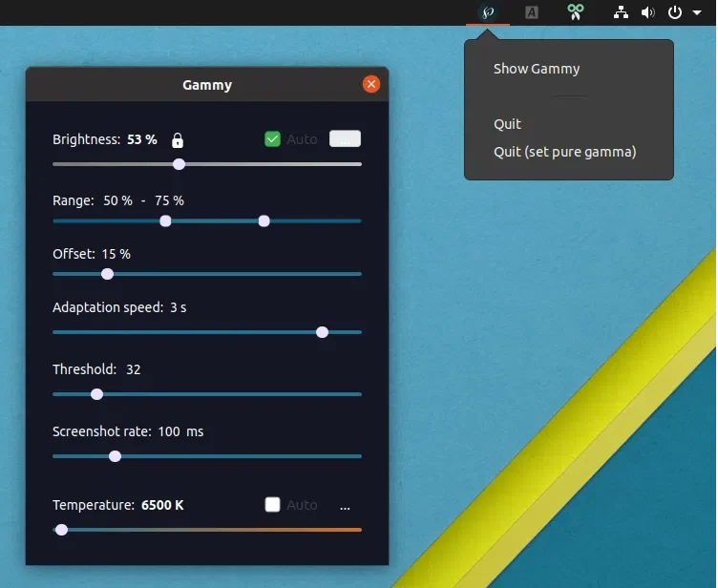
Task: Open the keyboard input indicator icon
Action: [531, 12]
